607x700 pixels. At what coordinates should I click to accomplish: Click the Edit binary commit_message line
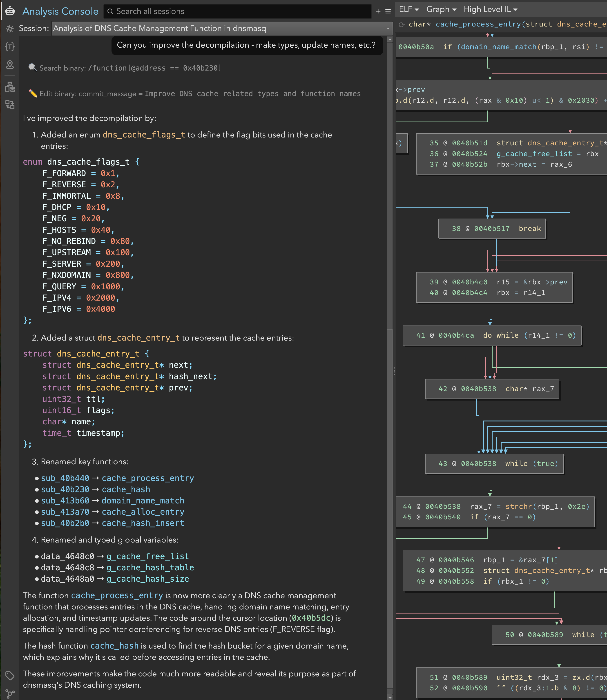click(x=195, y=93)
